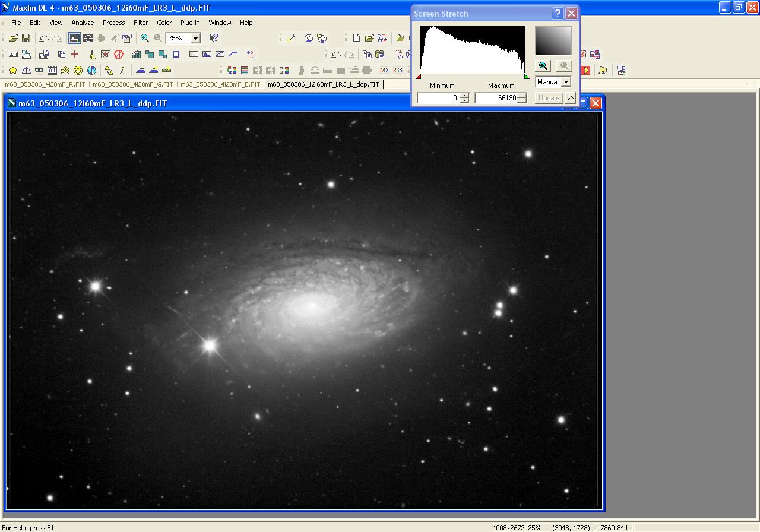Open the Manual stretch mode dropdown
Screen dimensions: 760x532
566,82
